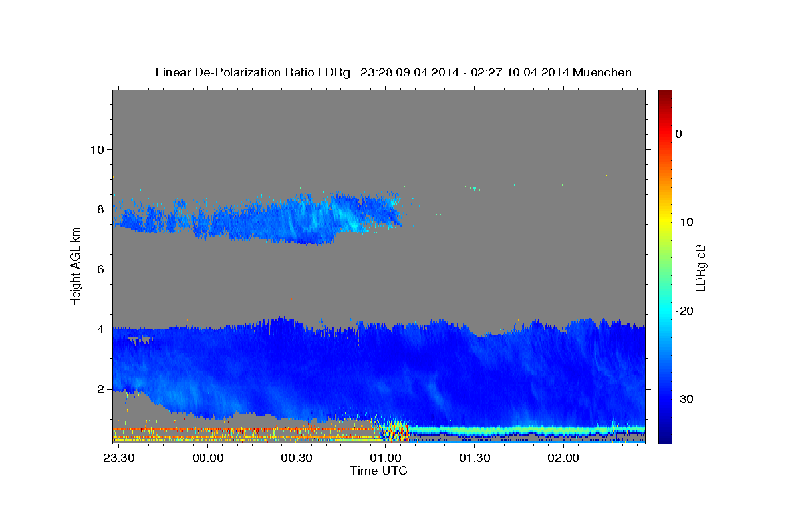Click the "02:00" time tick label
The height and width of the screenshot is (532, 798).
click(563, 458)
